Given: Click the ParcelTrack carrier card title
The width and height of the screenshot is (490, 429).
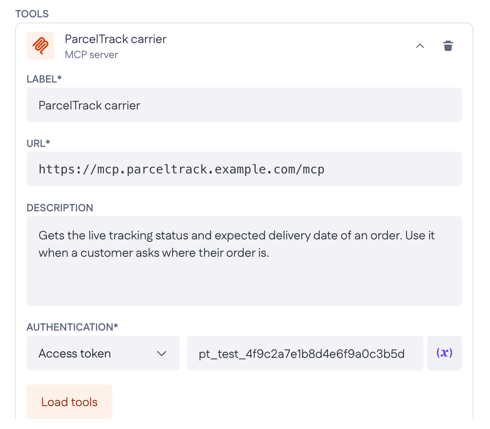Looking at the screenshot, I should click(x=115, y=39).
